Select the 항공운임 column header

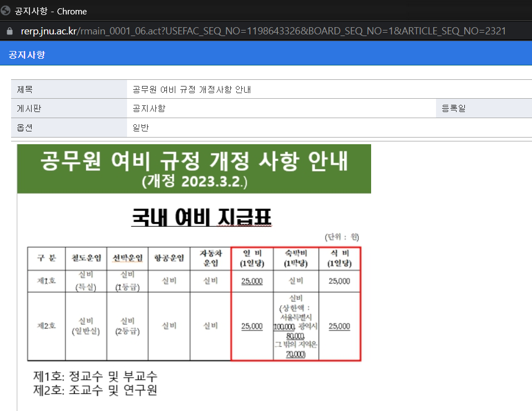(x=169, y=258)
